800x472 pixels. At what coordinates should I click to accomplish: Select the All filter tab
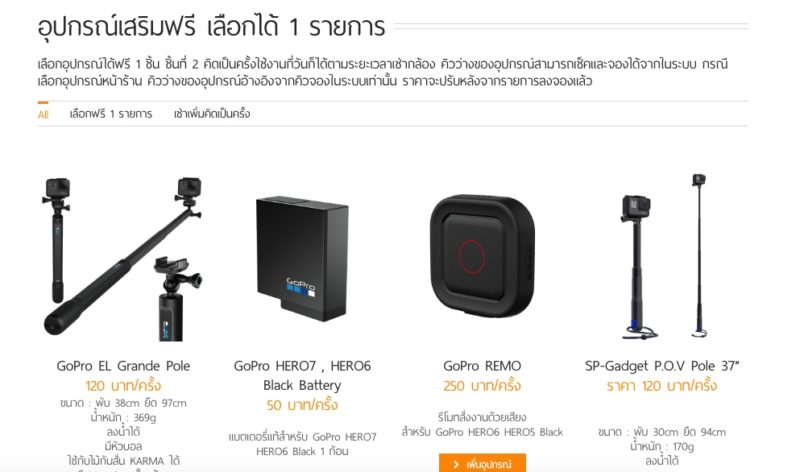click(43, 114)
